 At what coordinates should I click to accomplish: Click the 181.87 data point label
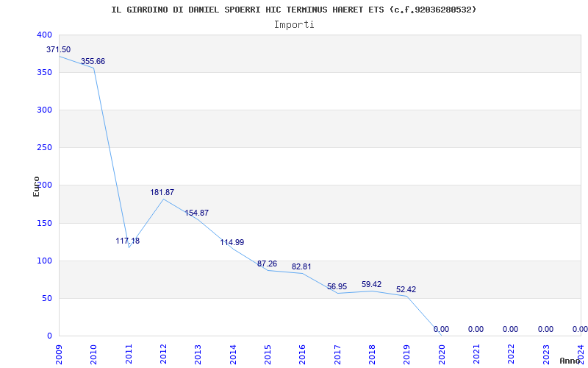point(162,192)
